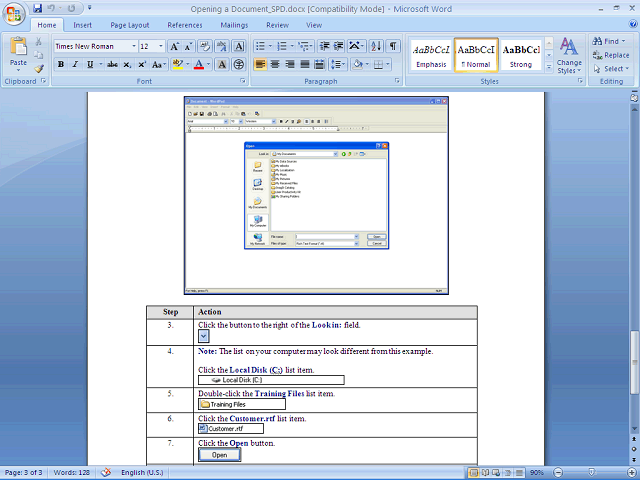Switch to Print Layout view
The image size is (640, 480).
tap(473, 473)
